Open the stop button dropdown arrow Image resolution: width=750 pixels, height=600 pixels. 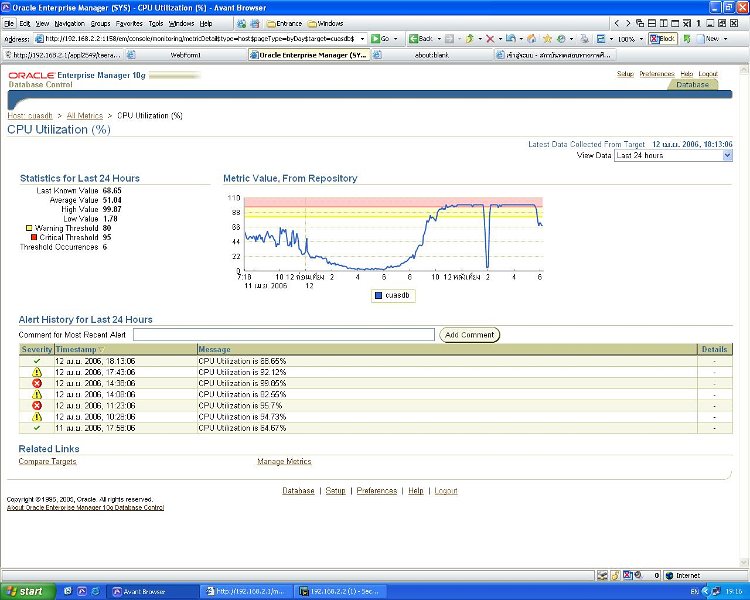click(500, 39)
